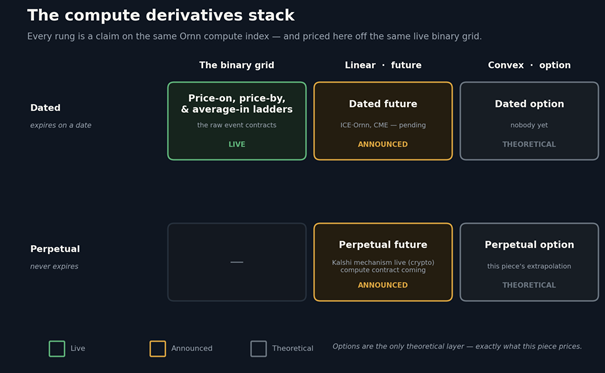Click THEORETICAL status in Perpetual option card
Screen dimensions: 605x373
click(x=529, y=285)
